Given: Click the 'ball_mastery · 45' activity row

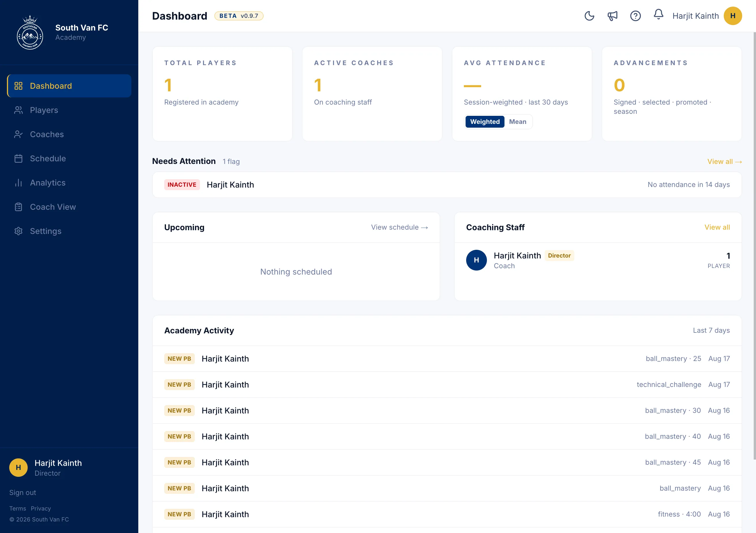Looking at the screenshot, I should click(x=447, y=462).
